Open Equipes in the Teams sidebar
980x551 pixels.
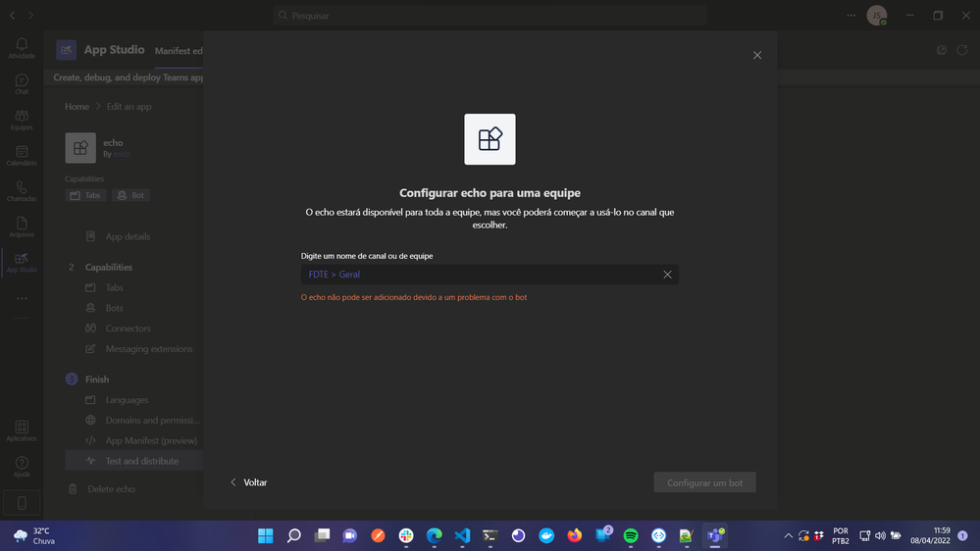(22, 120)
